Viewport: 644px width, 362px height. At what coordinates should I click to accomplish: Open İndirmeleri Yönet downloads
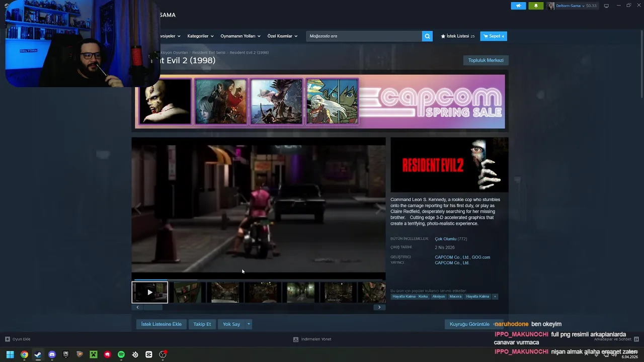(312, 339)
